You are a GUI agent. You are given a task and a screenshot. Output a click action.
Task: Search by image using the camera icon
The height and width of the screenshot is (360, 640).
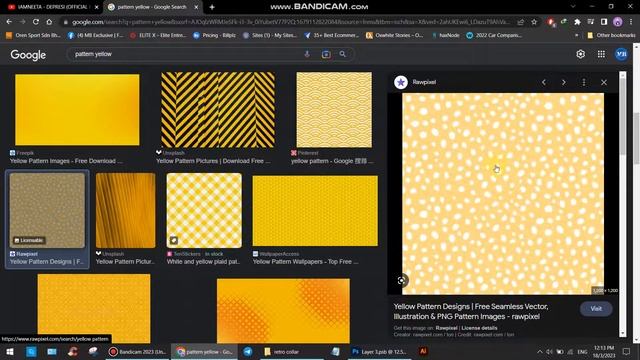pyautogui.click(x=326, y=54)
